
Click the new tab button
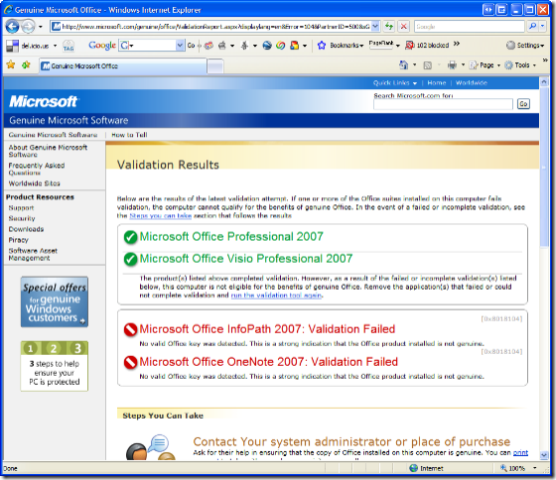click(215, 66)
